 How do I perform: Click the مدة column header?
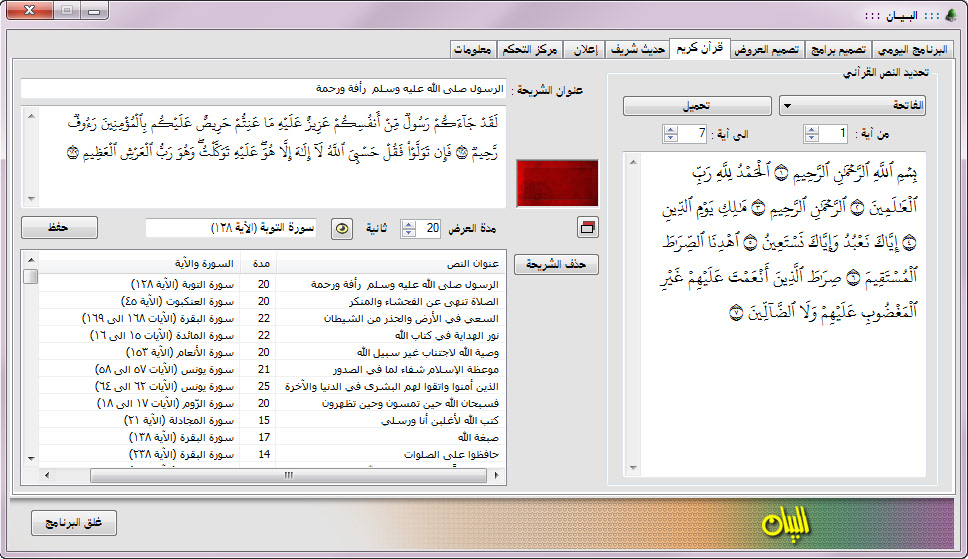tap(259, 264)
